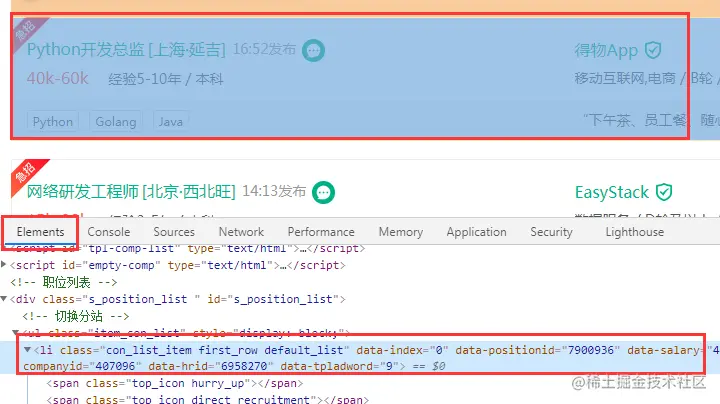The width and height of the screenshot is (720, 404).
Task: Switch to the Console tab
Action: (109, 232)
